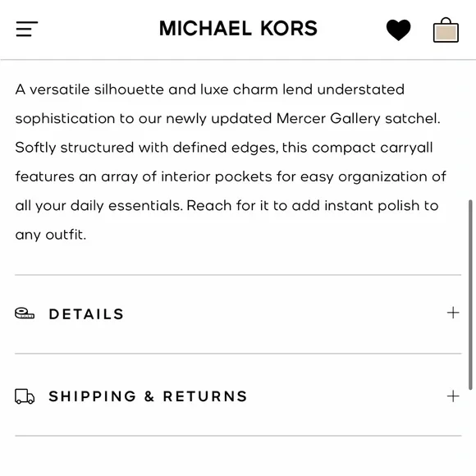Open the Details section heading
This screenshot has height=476, width=476.
(x=86, y=314)
